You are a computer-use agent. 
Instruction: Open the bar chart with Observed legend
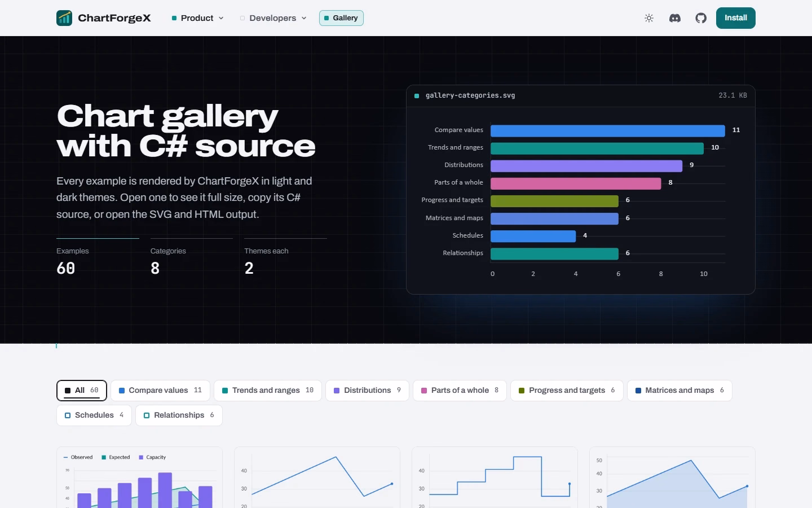[x=139, y=478]
